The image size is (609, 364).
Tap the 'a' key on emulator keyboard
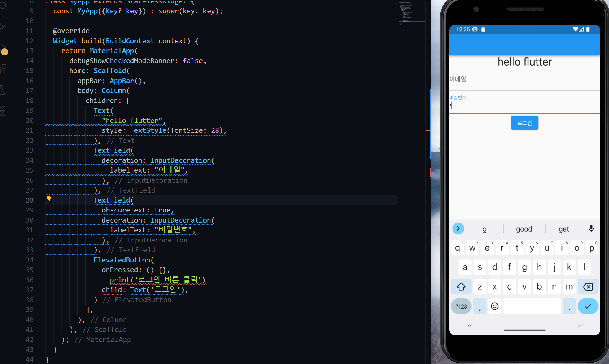(x=465, y=267)
